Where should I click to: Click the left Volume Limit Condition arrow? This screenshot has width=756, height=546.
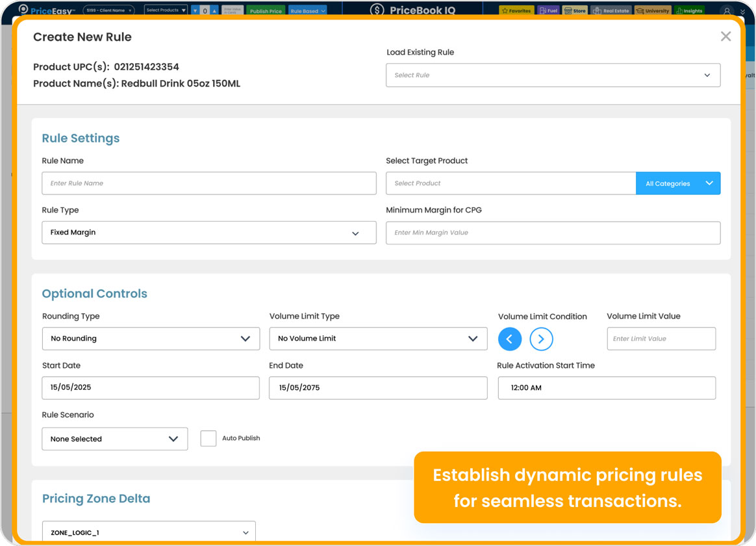coord(510,339)
